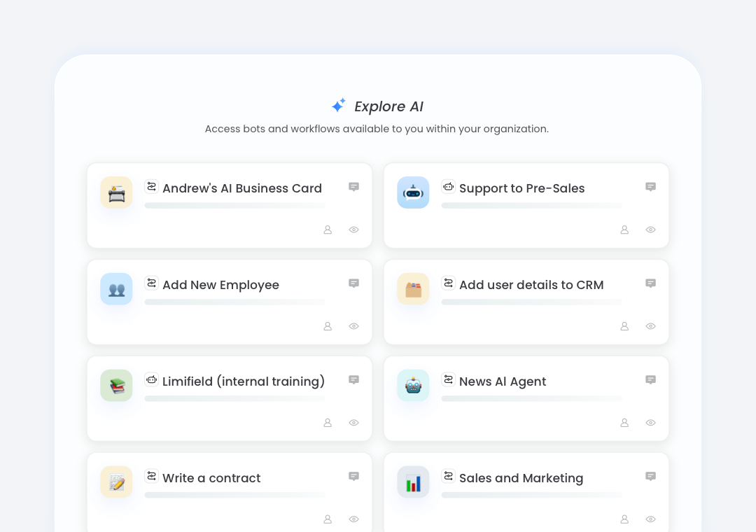Click user icon on Limifield card
This screenshot has height=532, width=756.
point(328,423)
